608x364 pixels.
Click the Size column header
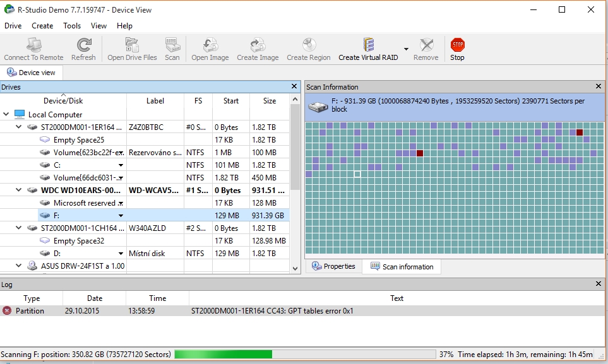pos(270,100)
